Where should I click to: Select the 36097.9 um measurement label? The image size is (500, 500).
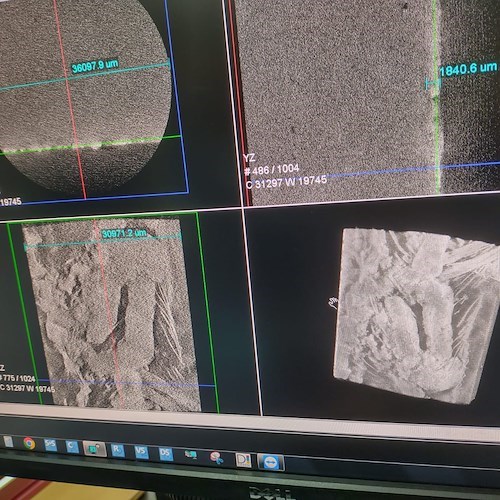pos(95,65)
